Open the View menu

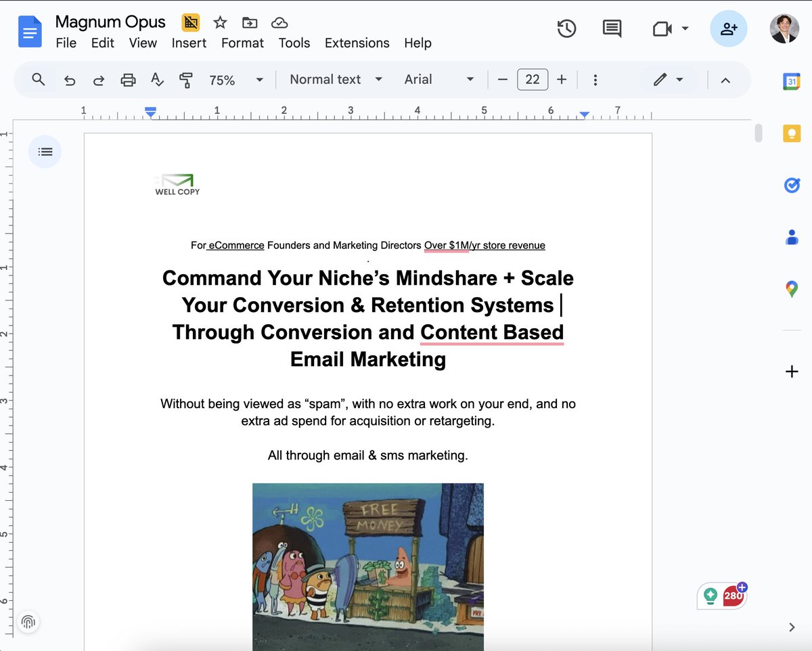(x=143, y=43)
